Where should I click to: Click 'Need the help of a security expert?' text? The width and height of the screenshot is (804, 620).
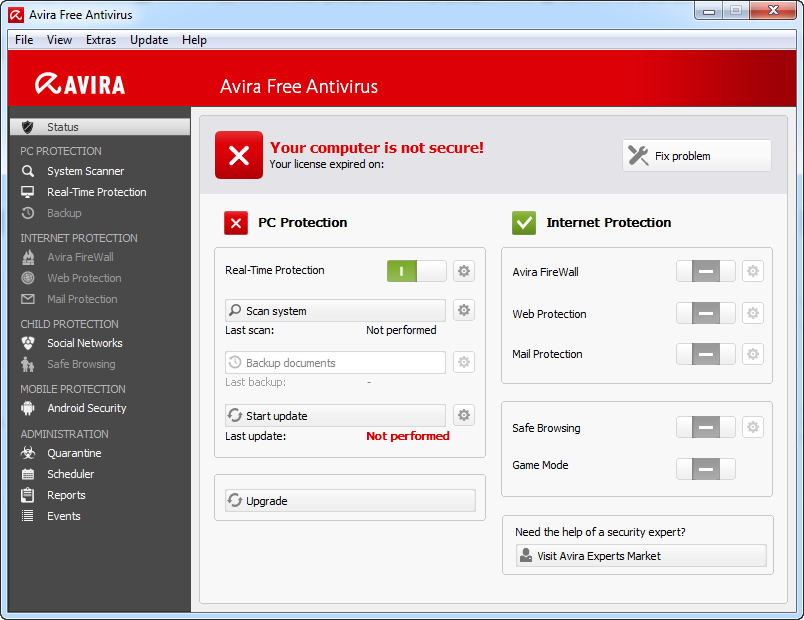[600, 532]
